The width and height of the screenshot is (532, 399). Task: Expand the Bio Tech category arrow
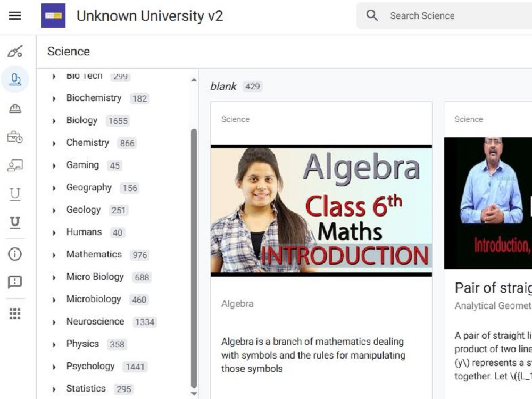[x=54, y=76]
